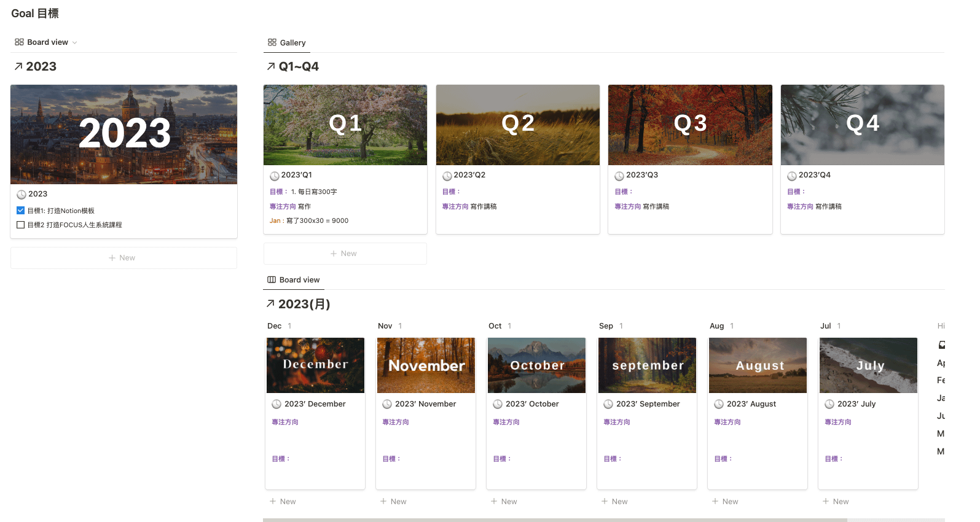The image size is (980, 522).
Task: Open the 2023 city cover image card
Action: (123, 134)
